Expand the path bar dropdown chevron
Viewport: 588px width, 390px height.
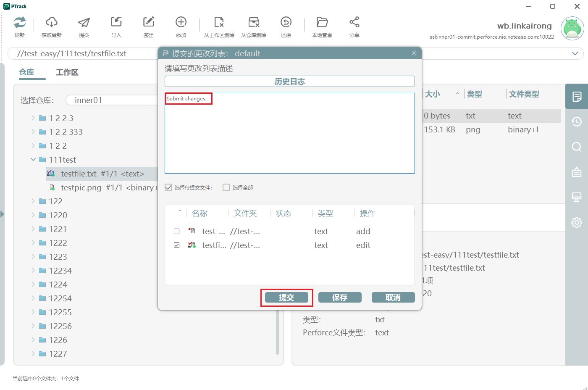click(575, 53)
